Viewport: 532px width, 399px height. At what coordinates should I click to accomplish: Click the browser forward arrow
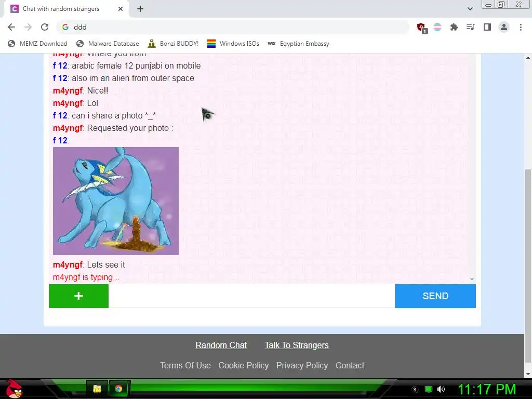click(x=28, y=27)
